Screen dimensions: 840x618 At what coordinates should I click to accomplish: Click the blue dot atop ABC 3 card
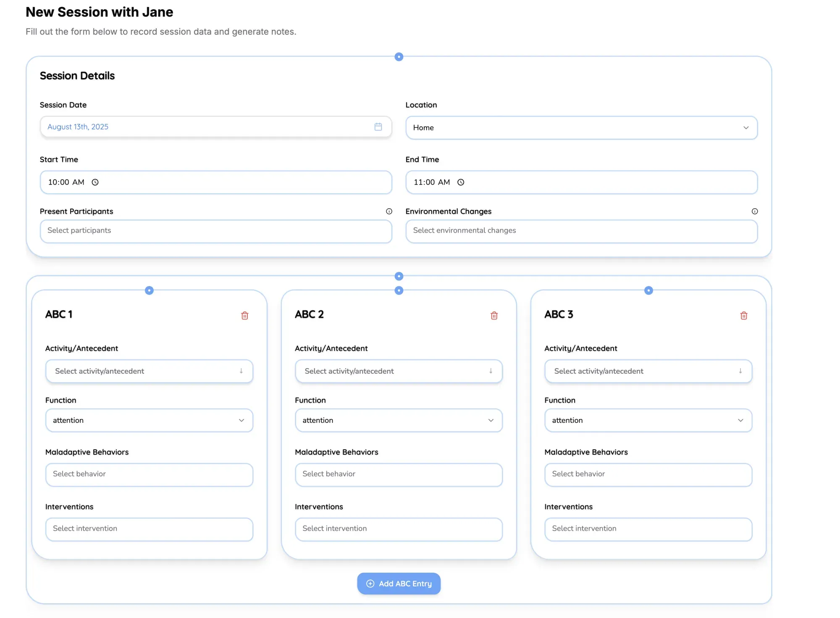tap(648, 291)
